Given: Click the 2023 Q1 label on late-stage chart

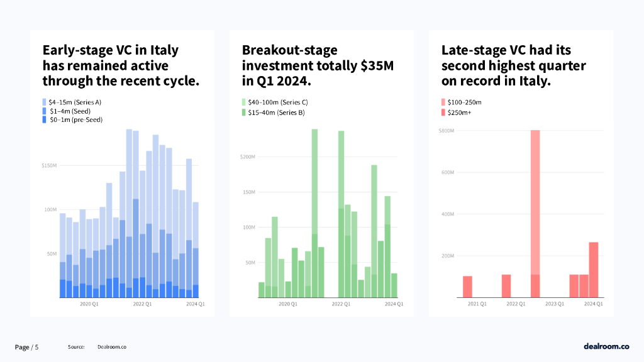Looking at the screenshot, I should pyautogui.click(x=555, y=304).
